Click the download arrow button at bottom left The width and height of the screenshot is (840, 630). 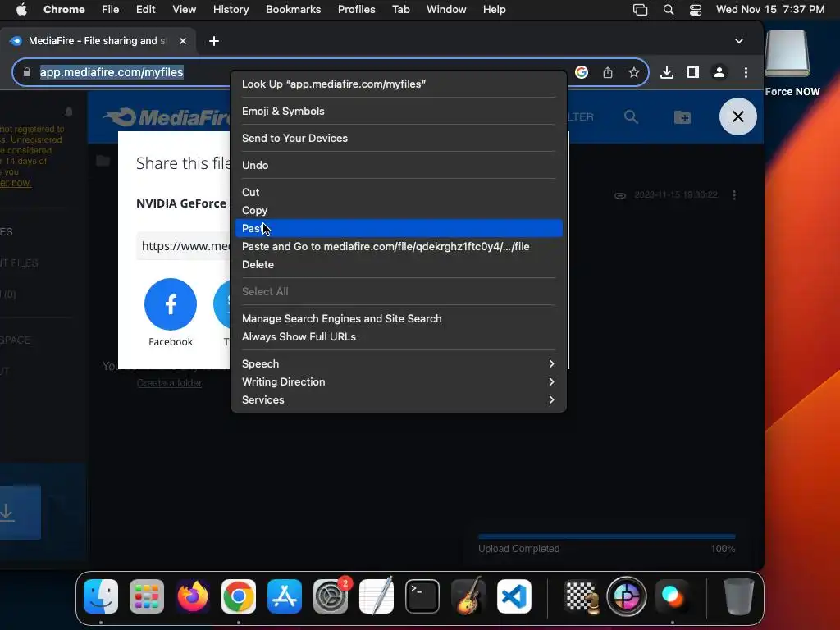click(20, 512)
